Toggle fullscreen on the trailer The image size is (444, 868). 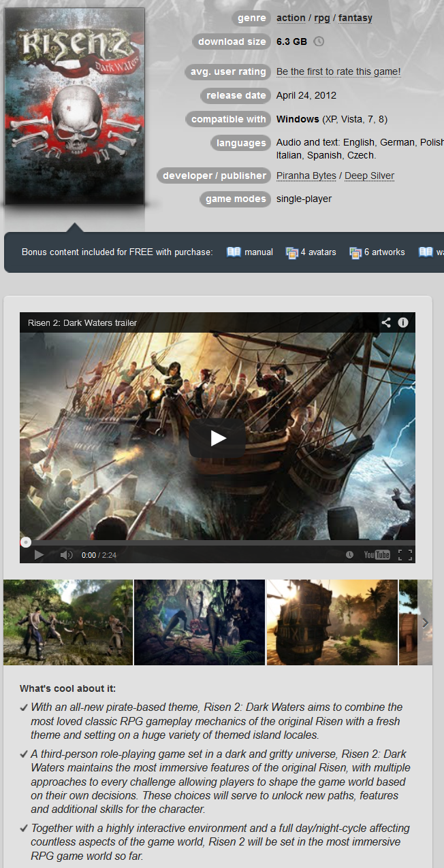point(405,555)
